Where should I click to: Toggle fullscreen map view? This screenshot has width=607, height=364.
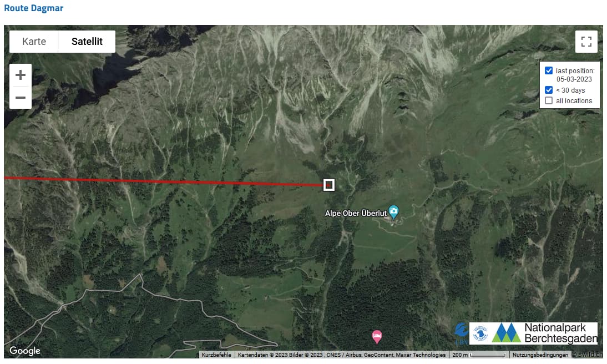coord(586,42)
